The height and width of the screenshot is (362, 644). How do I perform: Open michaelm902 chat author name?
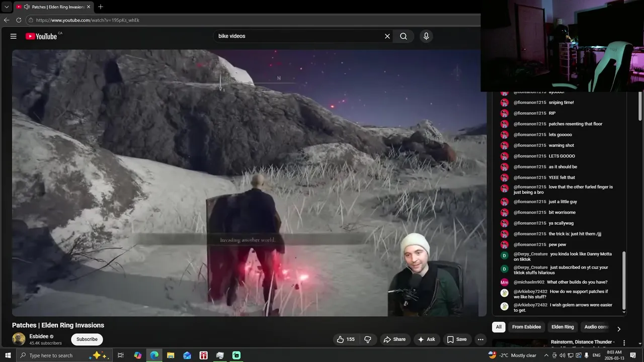coord(529,282)
